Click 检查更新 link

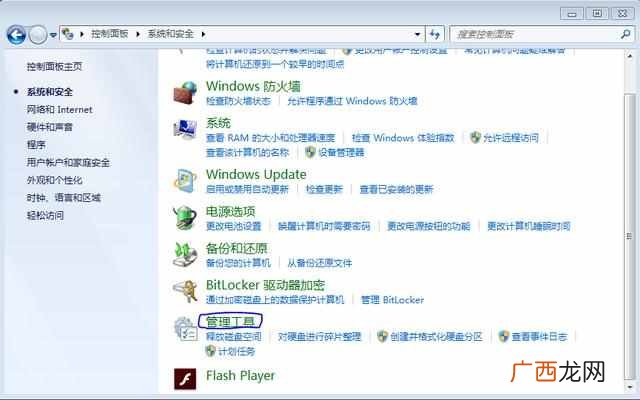click(324, 189)
